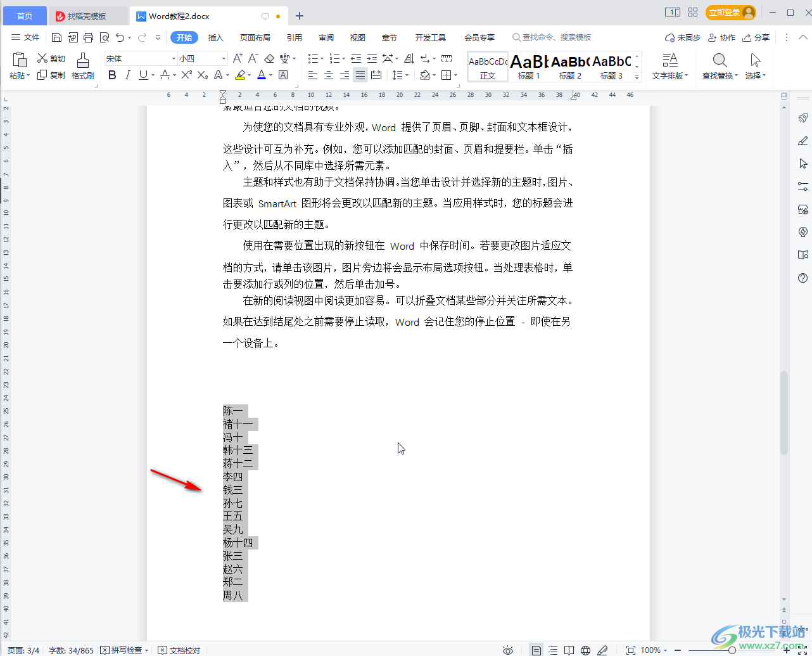
Task: Click the Print icon in quick access toolbar
Action: [88, 37]
